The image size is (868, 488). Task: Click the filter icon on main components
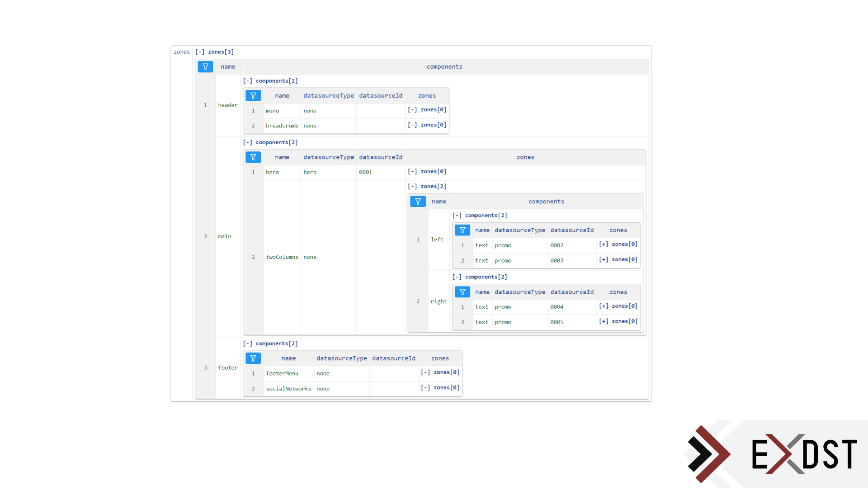253,157
